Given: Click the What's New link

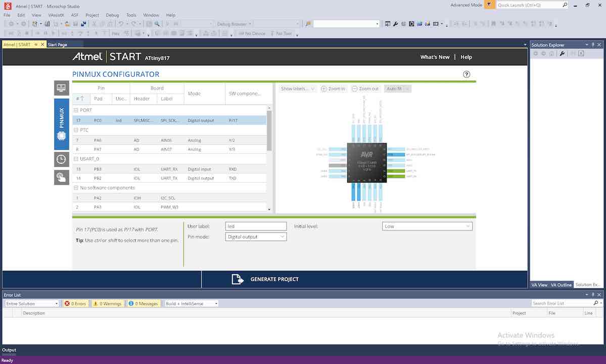Looking at the screenshot, I should 435,57.
